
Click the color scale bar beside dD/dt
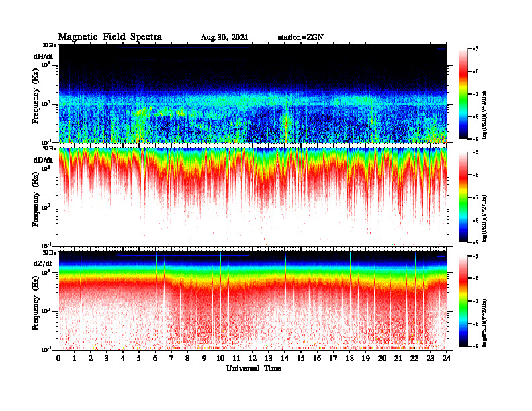pos(463,197)
